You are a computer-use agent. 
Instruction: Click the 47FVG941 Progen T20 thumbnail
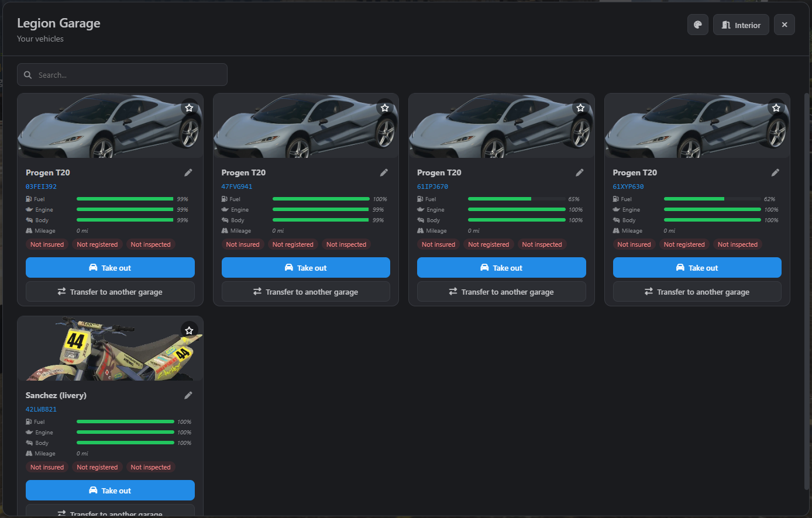[x=305, y=126]
